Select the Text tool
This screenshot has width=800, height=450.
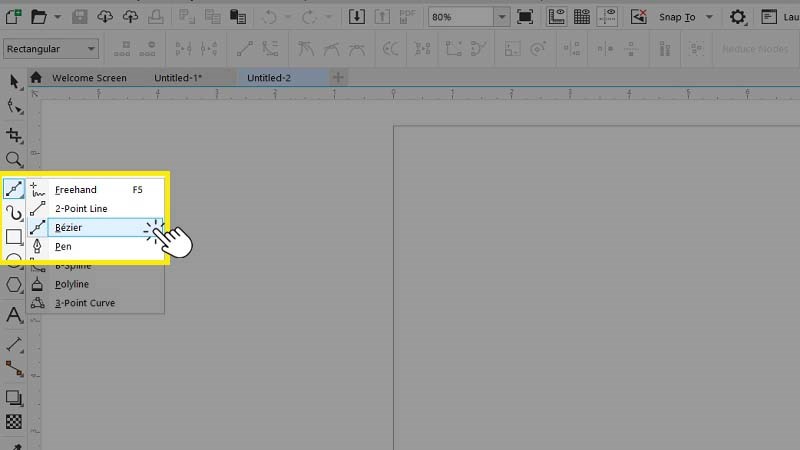[14, 315]
